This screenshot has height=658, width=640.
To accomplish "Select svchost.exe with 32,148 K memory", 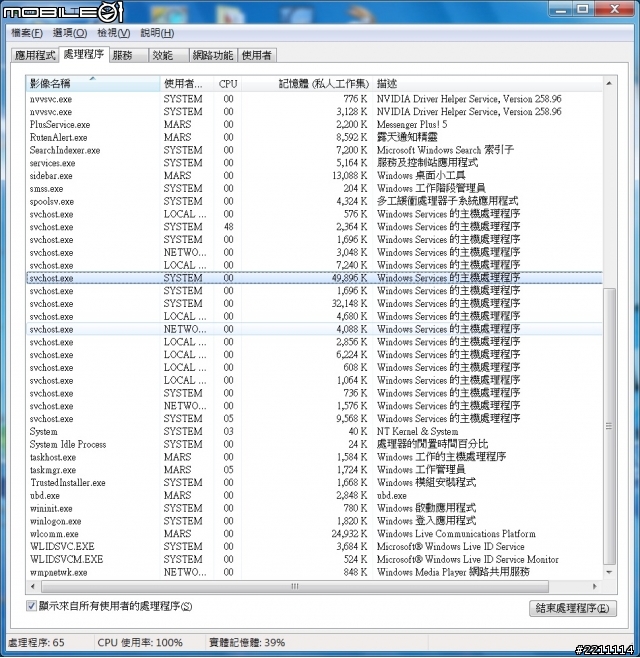I will coord(314,303).
